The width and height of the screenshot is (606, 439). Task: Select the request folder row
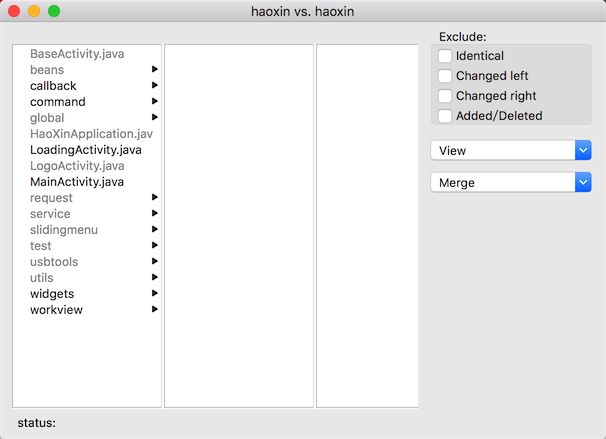tap(87, 198)
